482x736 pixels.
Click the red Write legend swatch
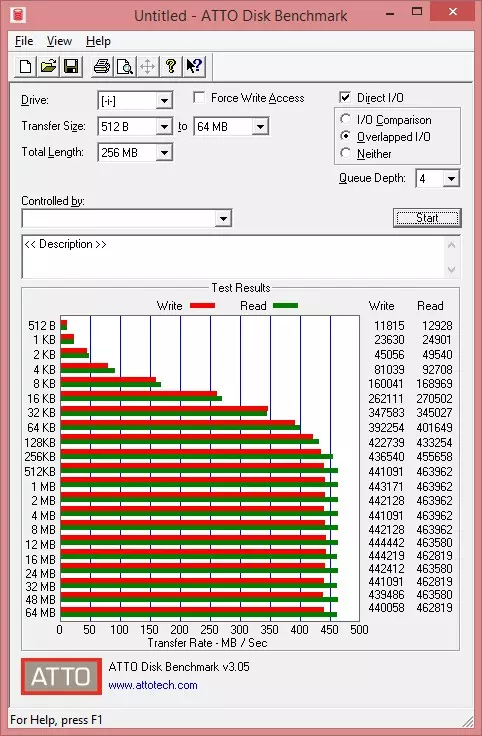[x=202, y=306]
